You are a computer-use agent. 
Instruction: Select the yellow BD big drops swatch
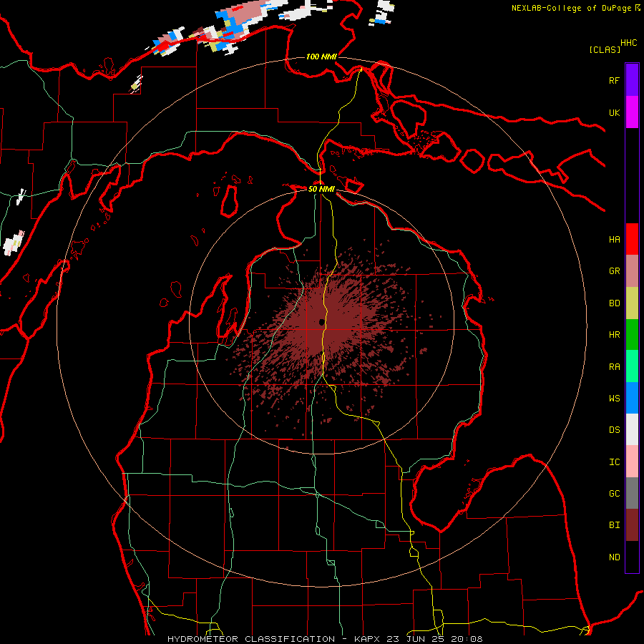point(632,303)
